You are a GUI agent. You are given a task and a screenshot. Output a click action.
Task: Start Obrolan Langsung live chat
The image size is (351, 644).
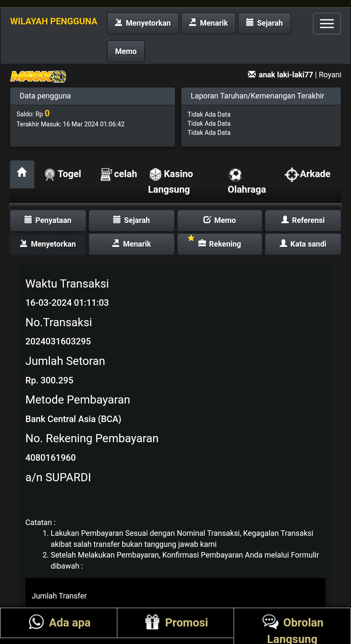292,627
